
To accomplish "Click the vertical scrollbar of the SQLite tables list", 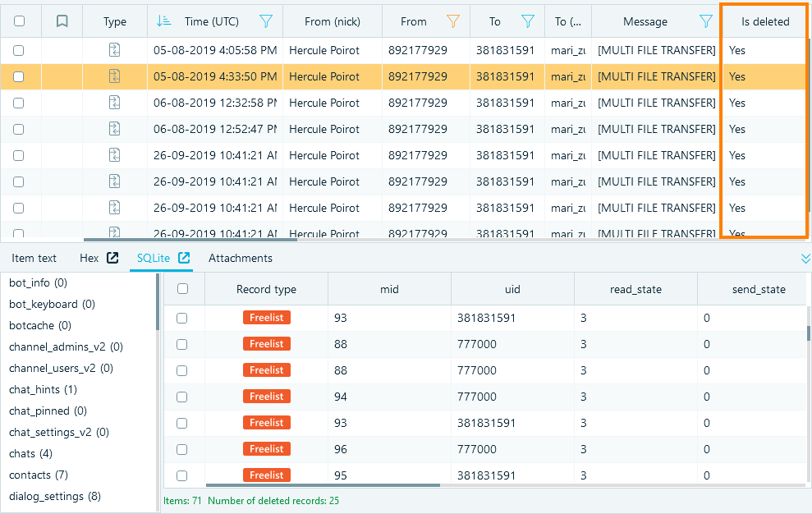I will coord(158,302).
